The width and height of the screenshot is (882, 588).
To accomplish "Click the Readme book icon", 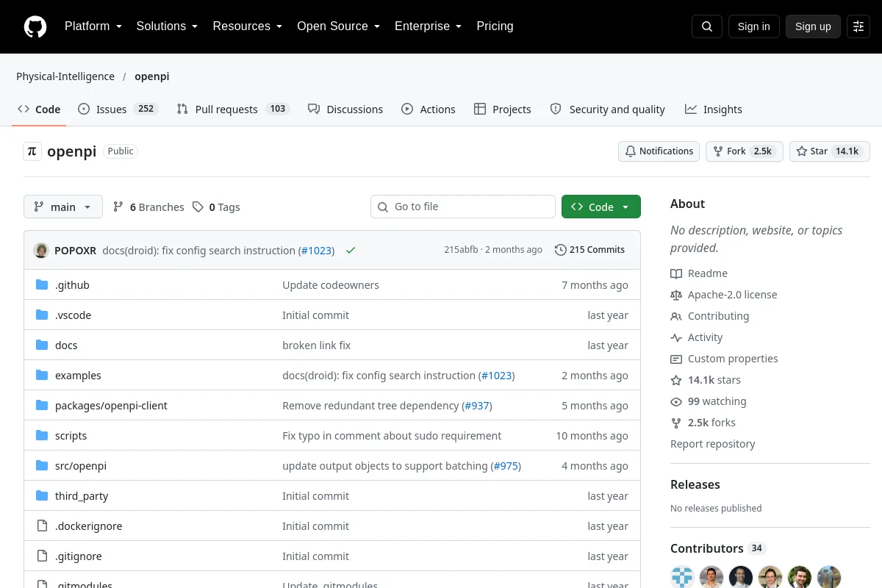I will (676, 273).
